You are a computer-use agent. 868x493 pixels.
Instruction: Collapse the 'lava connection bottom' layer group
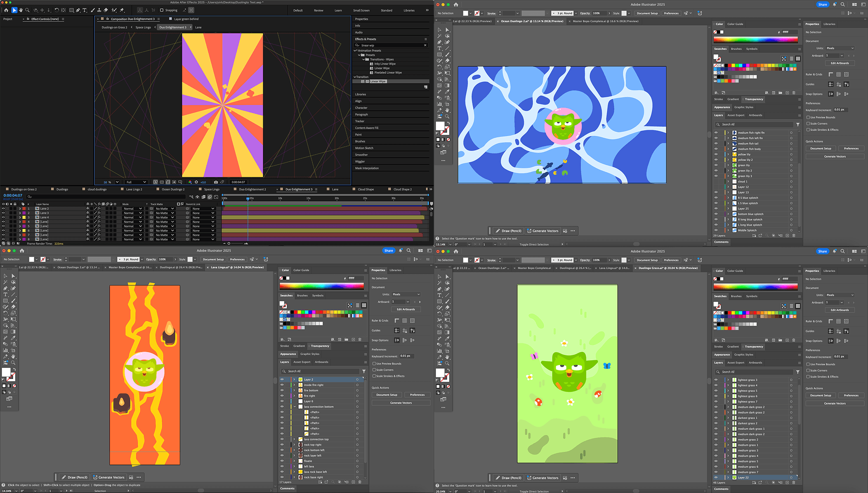coord(295,407)
